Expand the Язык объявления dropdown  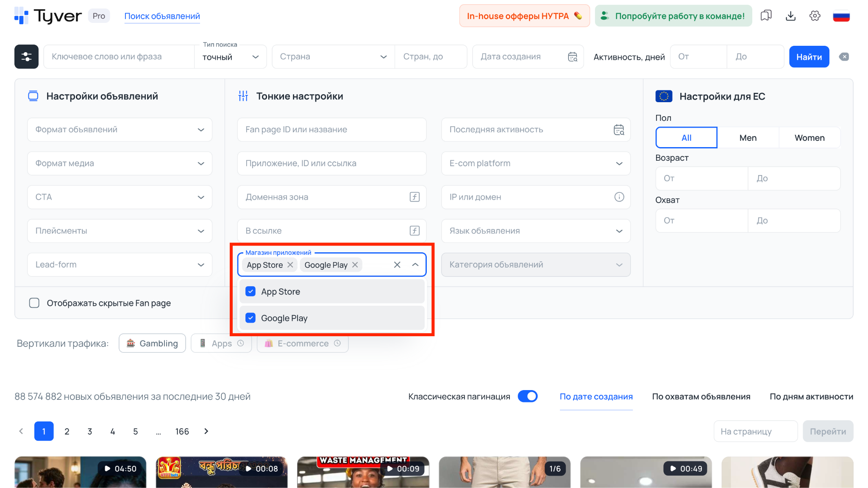pyautogui.click(x=619, y=231)
